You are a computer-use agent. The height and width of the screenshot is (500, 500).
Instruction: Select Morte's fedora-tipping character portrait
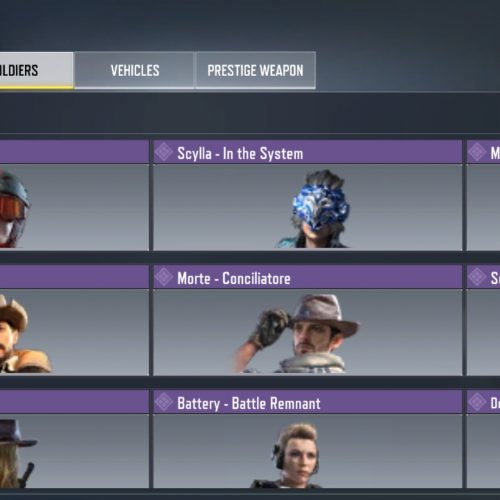point(297,333)
